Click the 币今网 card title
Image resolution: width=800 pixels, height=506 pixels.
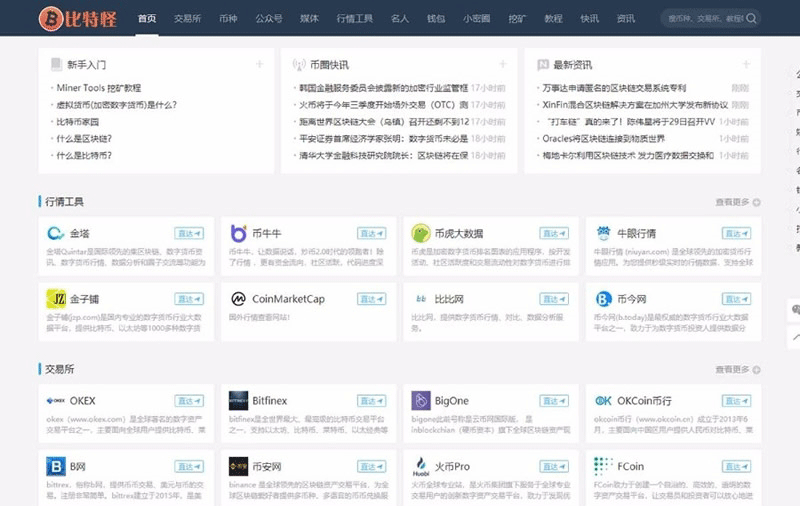632,299
